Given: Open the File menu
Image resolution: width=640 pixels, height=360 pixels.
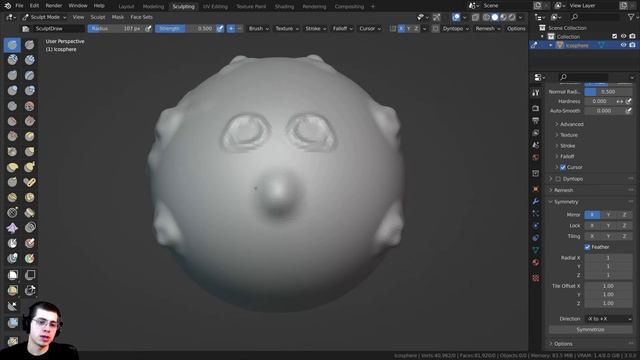Looking at the screenshot, I should tap(19, 6).
